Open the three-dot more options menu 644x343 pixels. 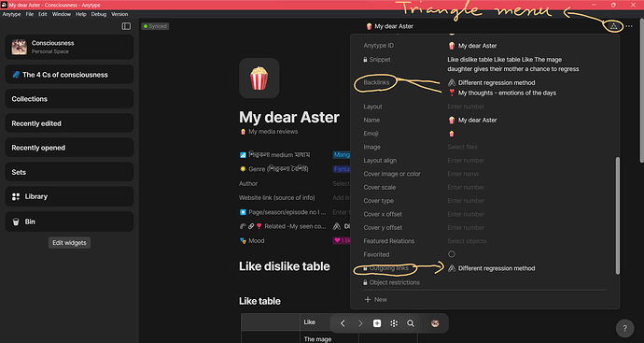coord(629,26)
